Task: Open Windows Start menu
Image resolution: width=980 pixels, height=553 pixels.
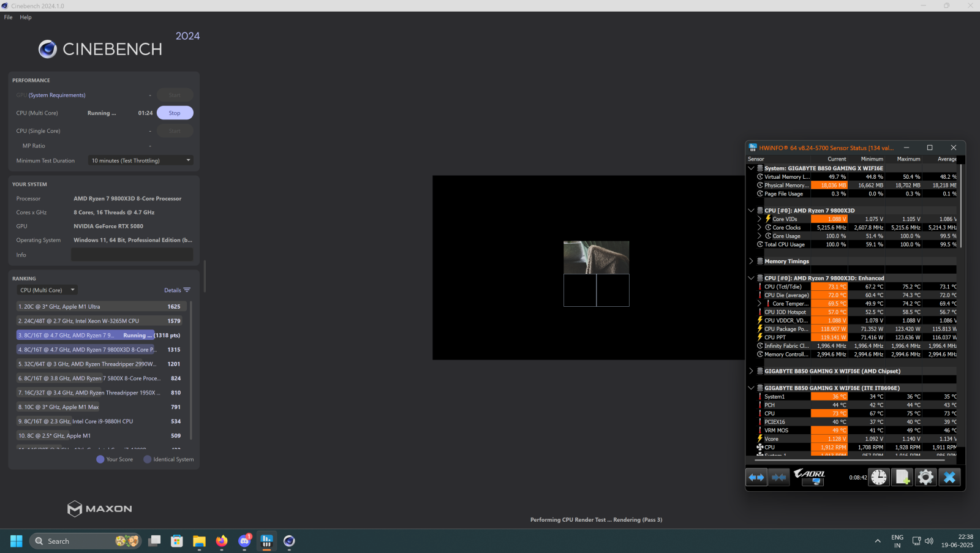Action: [x=17, y=541]
